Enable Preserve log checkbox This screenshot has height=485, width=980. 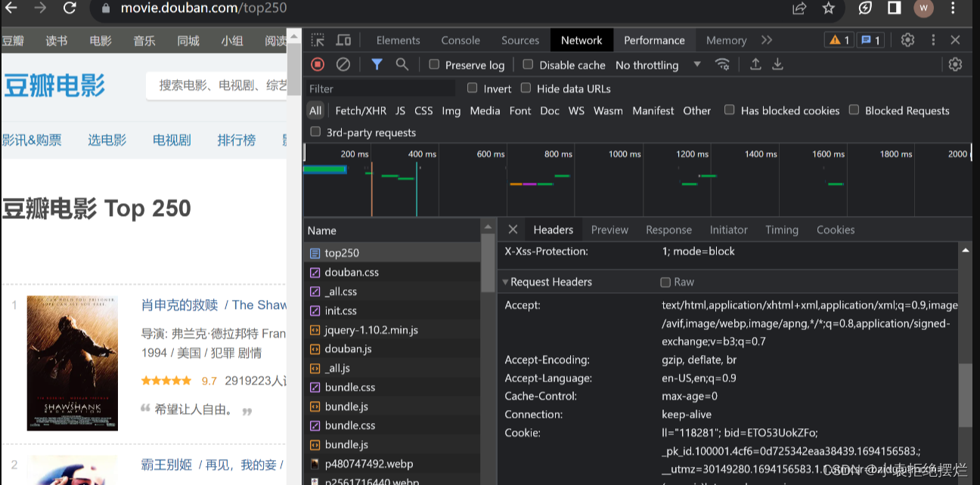(434, 64)
